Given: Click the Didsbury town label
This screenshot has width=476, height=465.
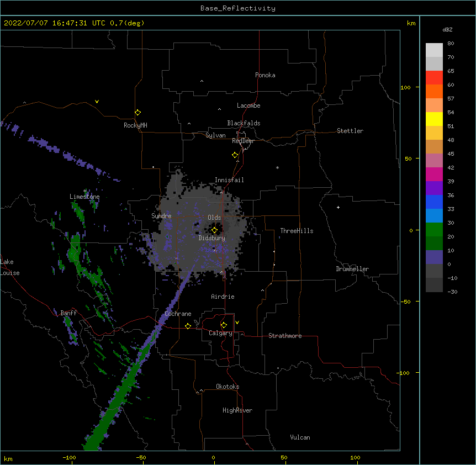Looking at the screenshot, I should [211, 238].
